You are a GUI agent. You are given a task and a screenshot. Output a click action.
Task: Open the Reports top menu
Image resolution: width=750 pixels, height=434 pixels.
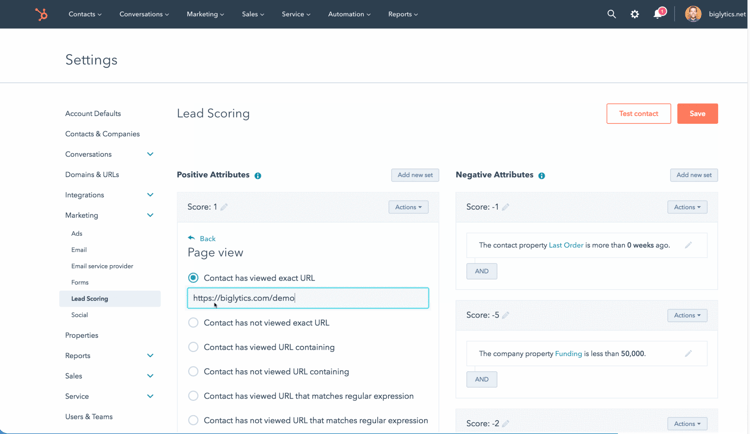click(403, 14)
